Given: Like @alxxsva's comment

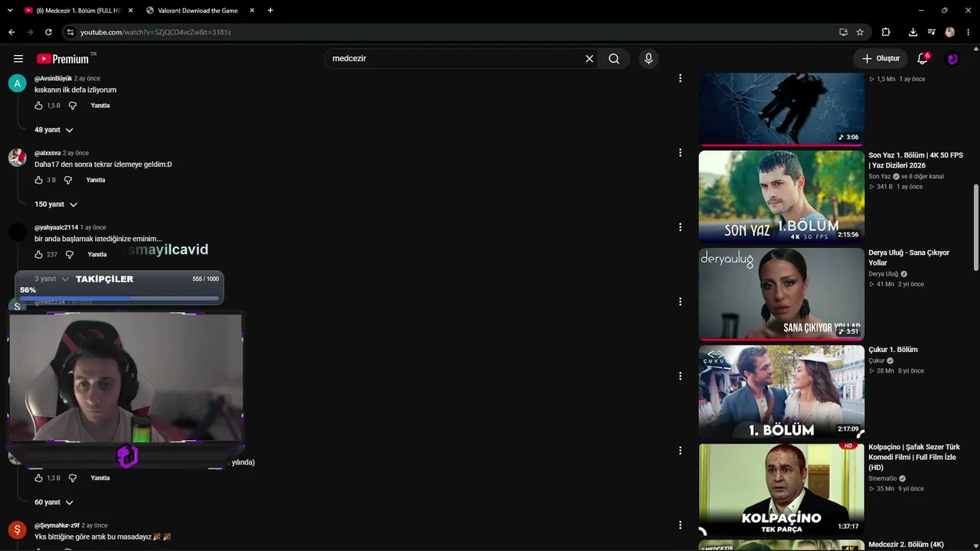Looking at the screenshot, I should click(x=39, y=180).
